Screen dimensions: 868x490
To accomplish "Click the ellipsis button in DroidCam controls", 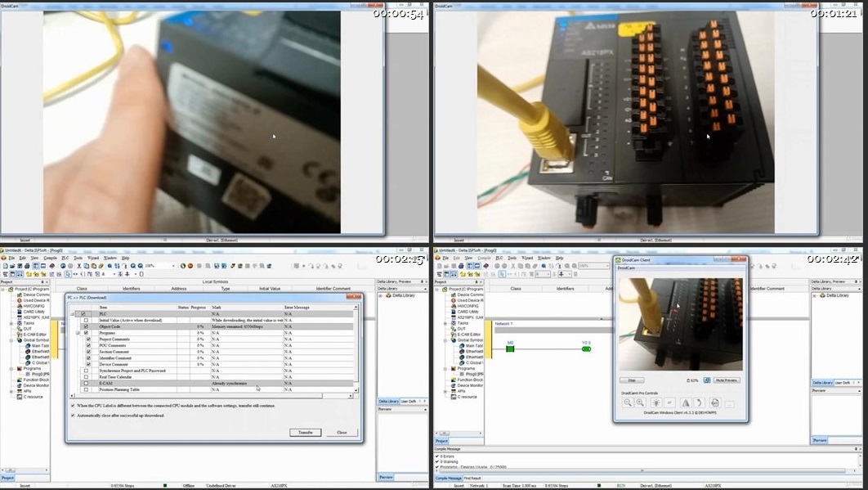I will tap(729, 405).
